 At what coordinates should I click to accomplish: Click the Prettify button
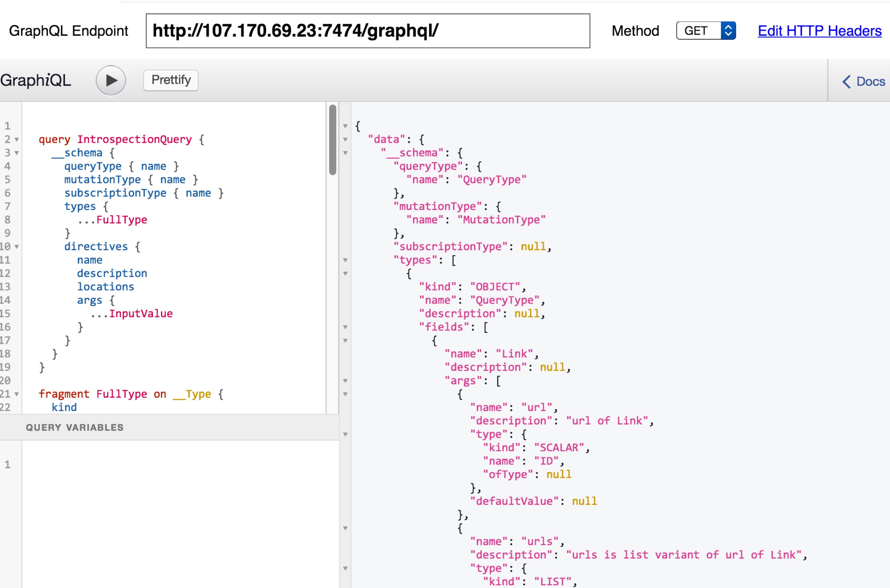(171, 80)
